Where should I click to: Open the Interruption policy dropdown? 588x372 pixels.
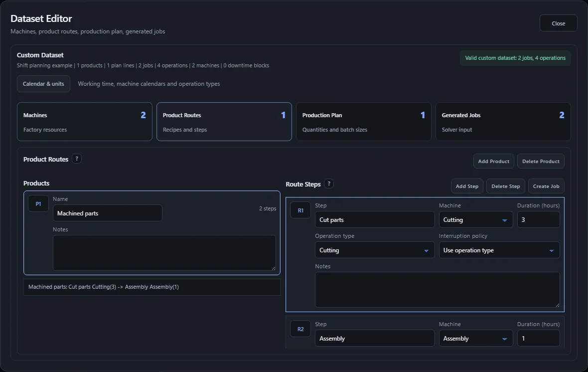[x=499, y=250]
